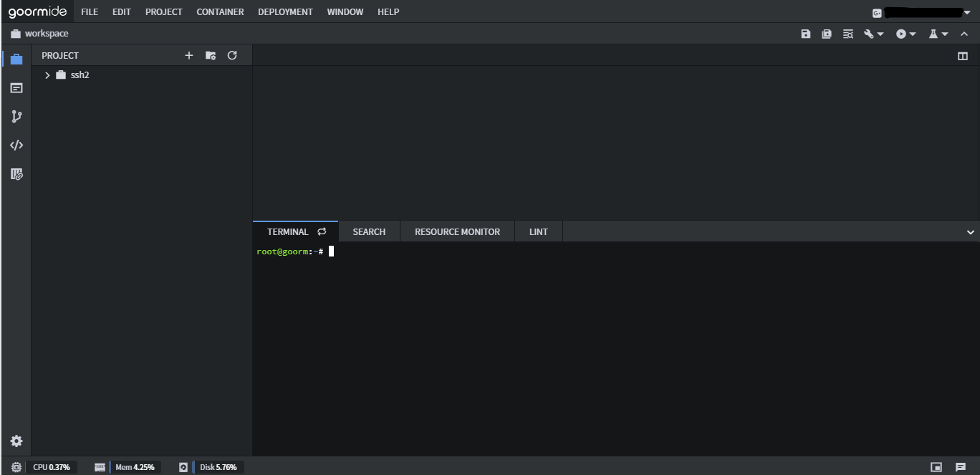Open the linked columns sidebar icon
The image size is (980, 475).
(16, 174)
